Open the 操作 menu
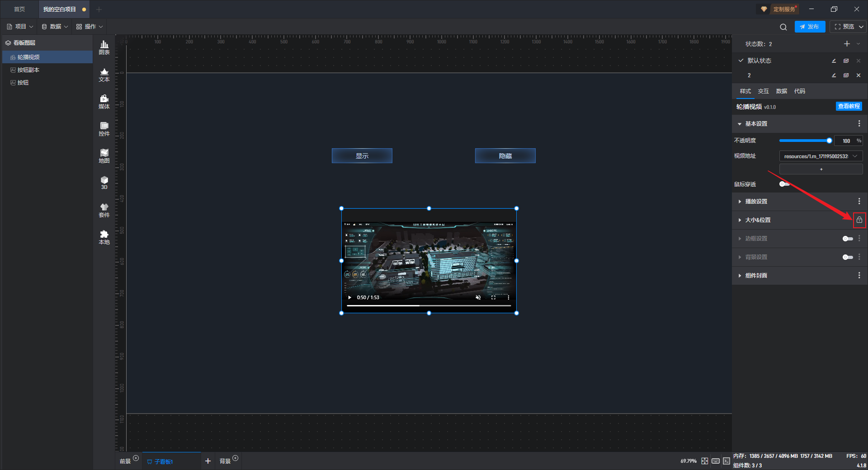868x470 pixels. coord(90,27)
